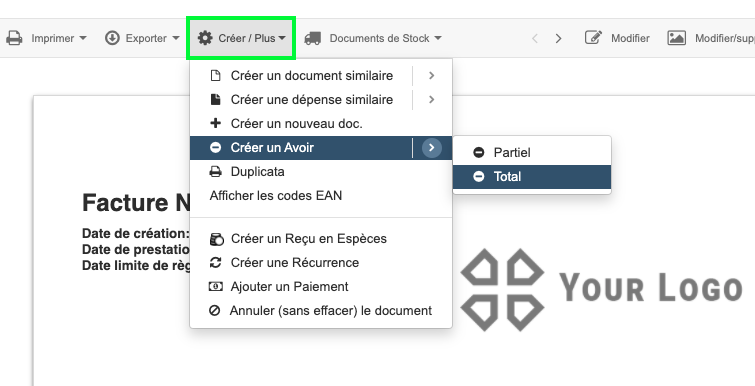Image resolution: width=755 pixels, height=386 pixels.
Task: Expand the Exporter dropdown arrow
Action: click(176, 38)
